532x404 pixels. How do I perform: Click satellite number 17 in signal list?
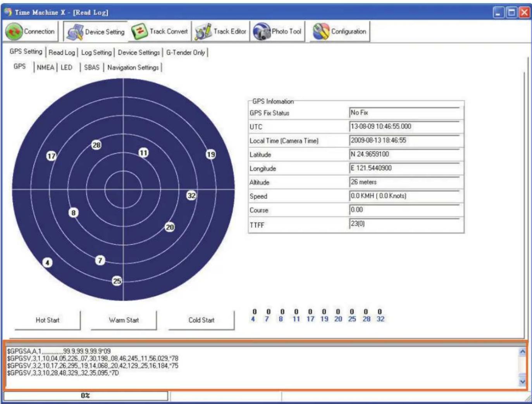tap(310, 319)
